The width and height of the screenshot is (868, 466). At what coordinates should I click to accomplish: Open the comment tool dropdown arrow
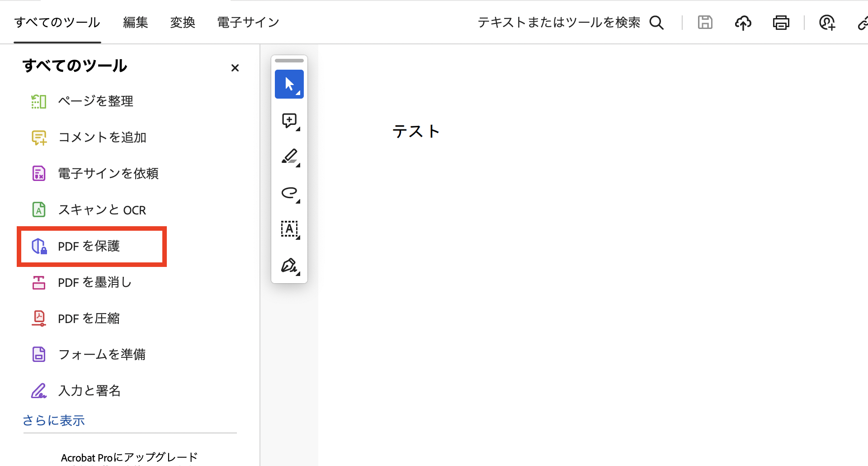(x=298, y=129)
